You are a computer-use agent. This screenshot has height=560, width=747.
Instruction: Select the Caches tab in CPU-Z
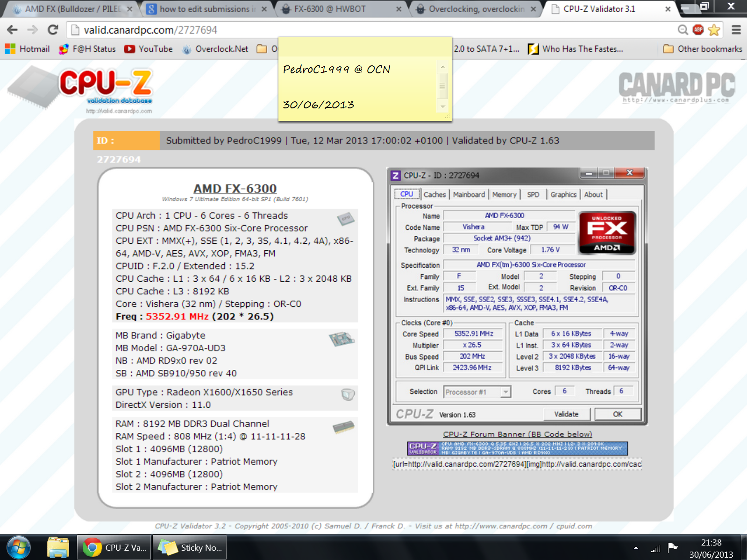coord(434,195)
